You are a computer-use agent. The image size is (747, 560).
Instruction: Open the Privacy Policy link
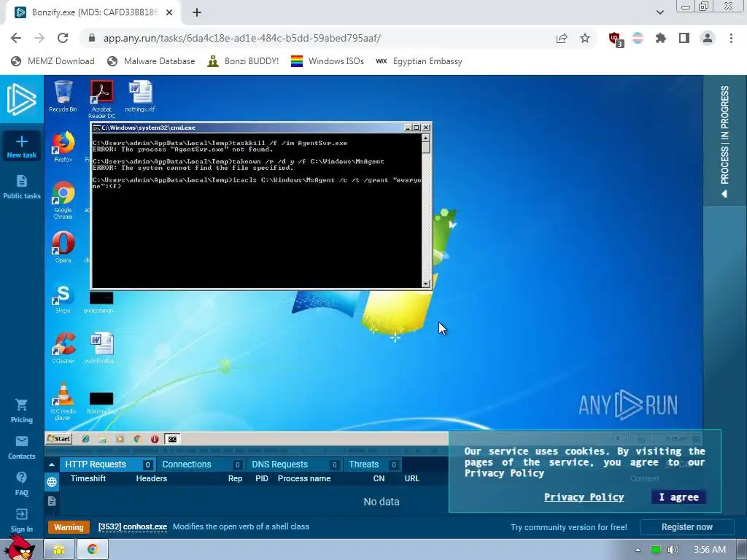pyautogui.click(x=584, y=497)
